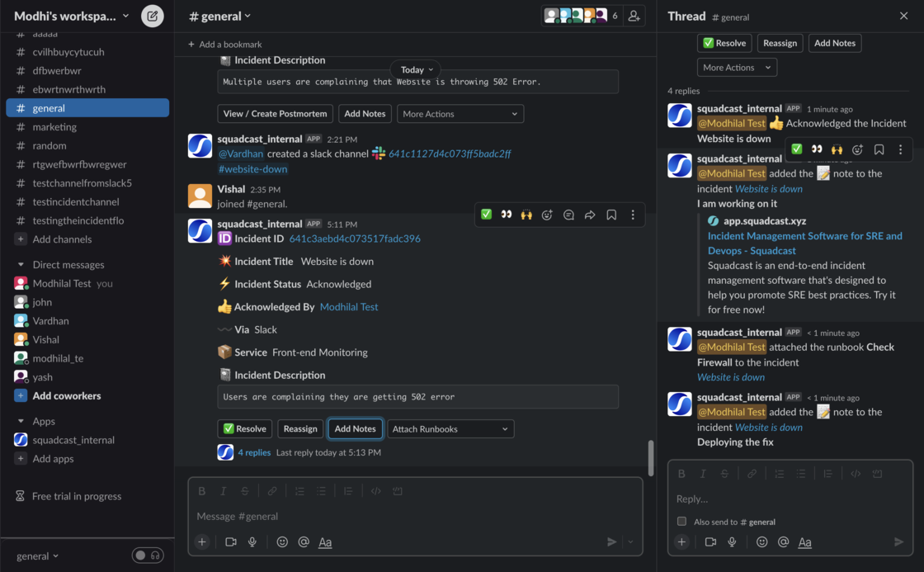
Task: Click Resolve button in the Thread panel
Action: pyautogui.click(x=724, y=43)
